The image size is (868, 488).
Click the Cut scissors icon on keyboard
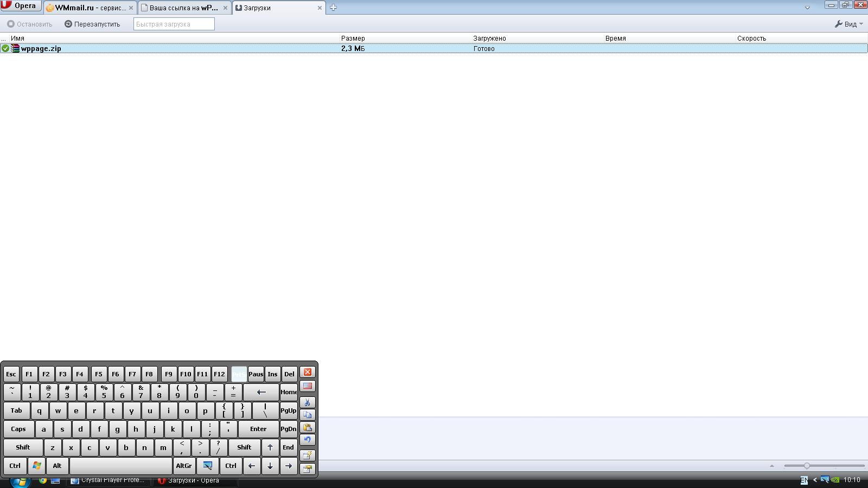pos(308,402)
